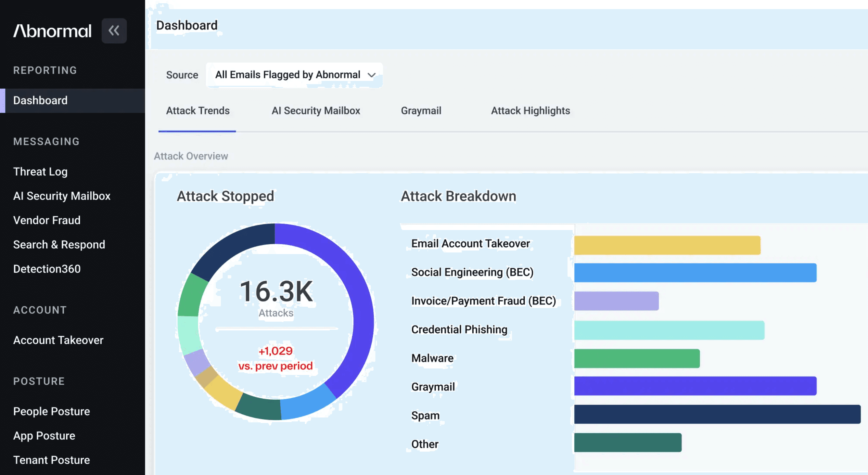This screenshot has height=475, width=868.
Task: Select Dashboard in the sidebar
Action: [x=72, y=100]
